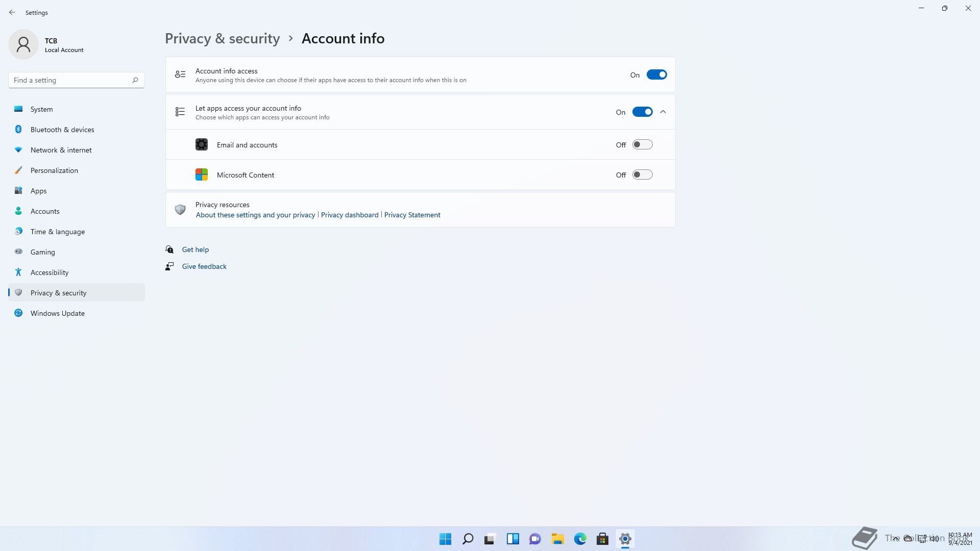Click the Get help link
This screenshot has height=551, width=980.
[195, 249]
